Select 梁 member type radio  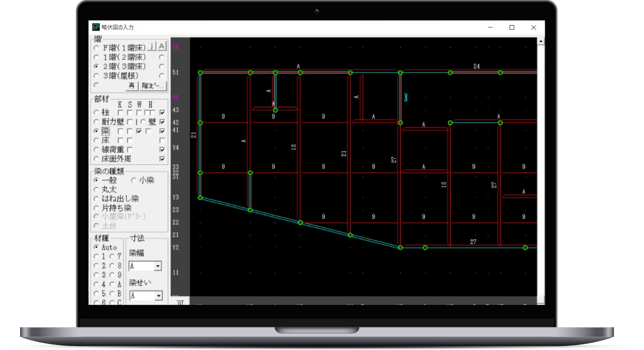[96, 131]
